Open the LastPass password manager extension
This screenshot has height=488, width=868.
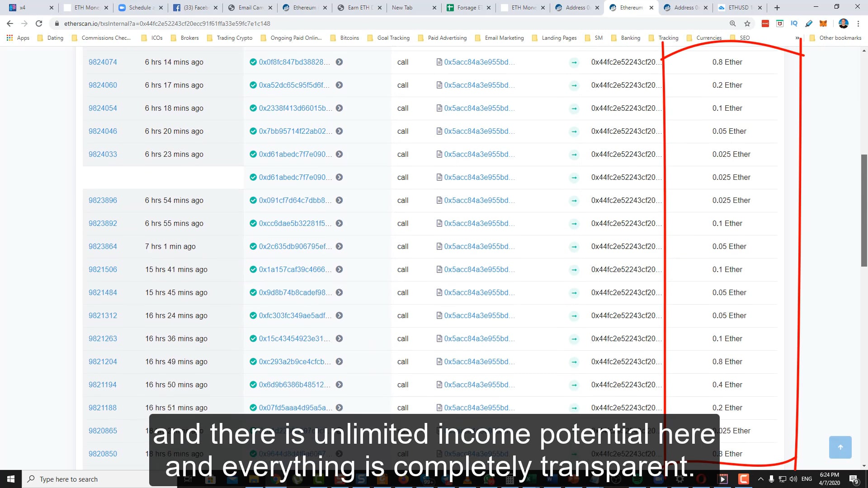[x=765, y=23]
